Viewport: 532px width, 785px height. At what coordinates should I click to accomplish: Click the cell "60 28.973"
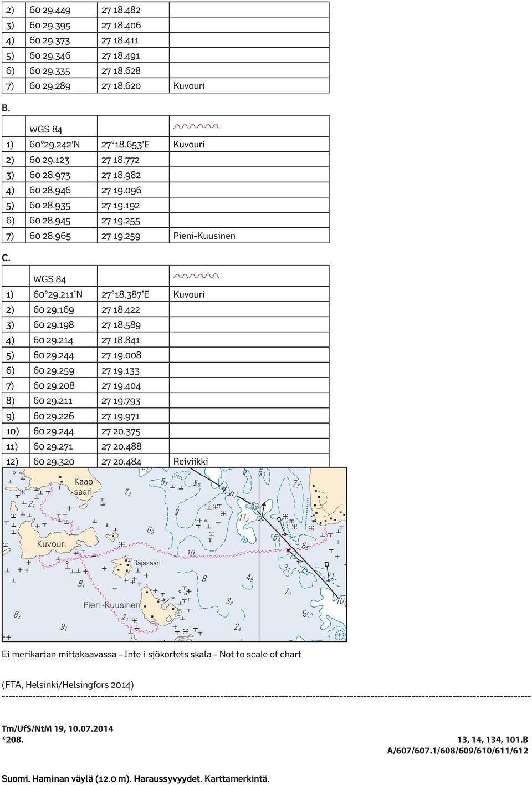coord(50,175)
